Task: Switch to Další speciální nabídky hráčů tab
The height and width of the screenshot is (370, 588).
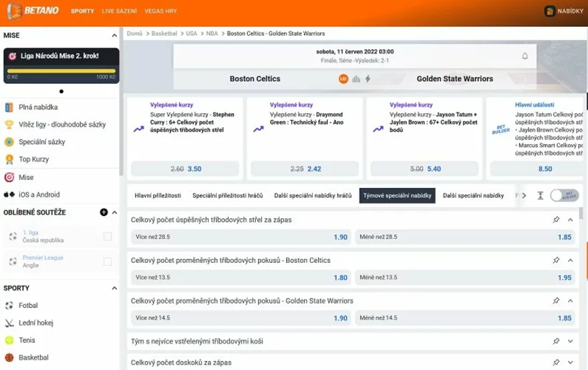Action: click(313, 195)
